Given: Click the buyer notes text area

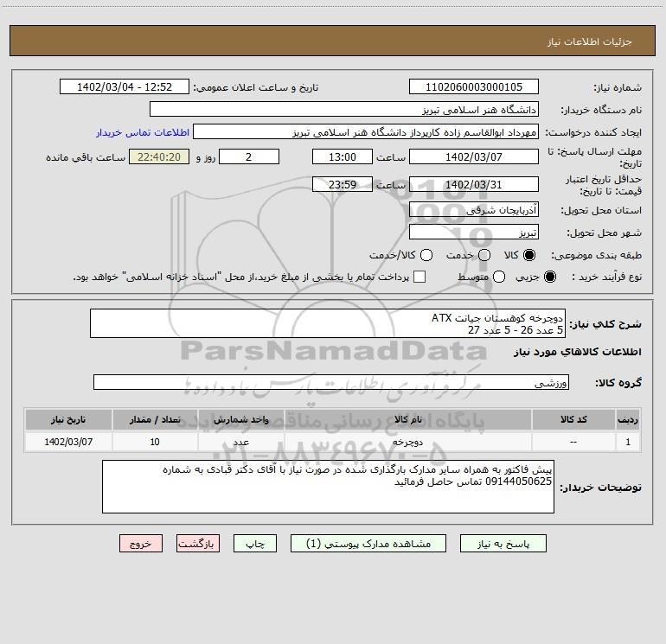Looking at the screenshot, I should point(328,487).
